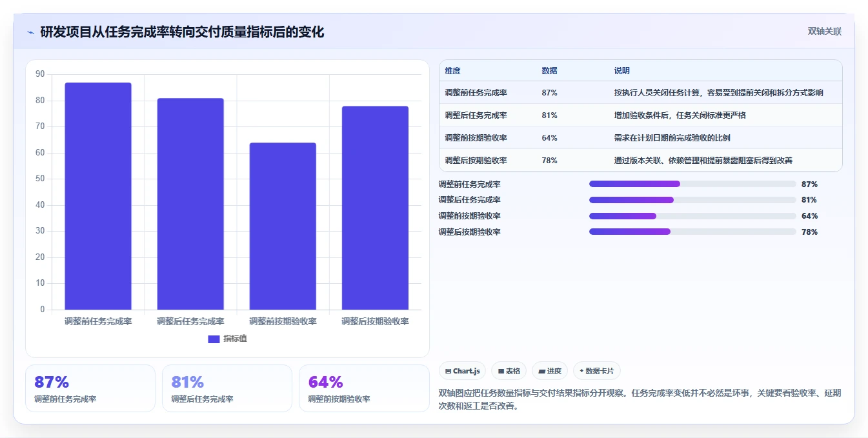
Task: Click the x-axis label 调整前任务完成率
Action: [x=98, y=321]
